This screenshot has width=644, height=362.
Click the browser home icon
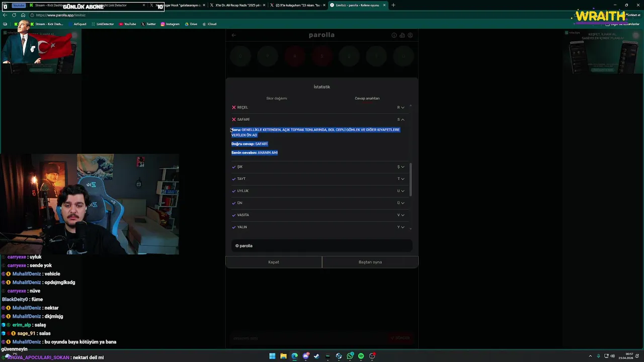23,15
